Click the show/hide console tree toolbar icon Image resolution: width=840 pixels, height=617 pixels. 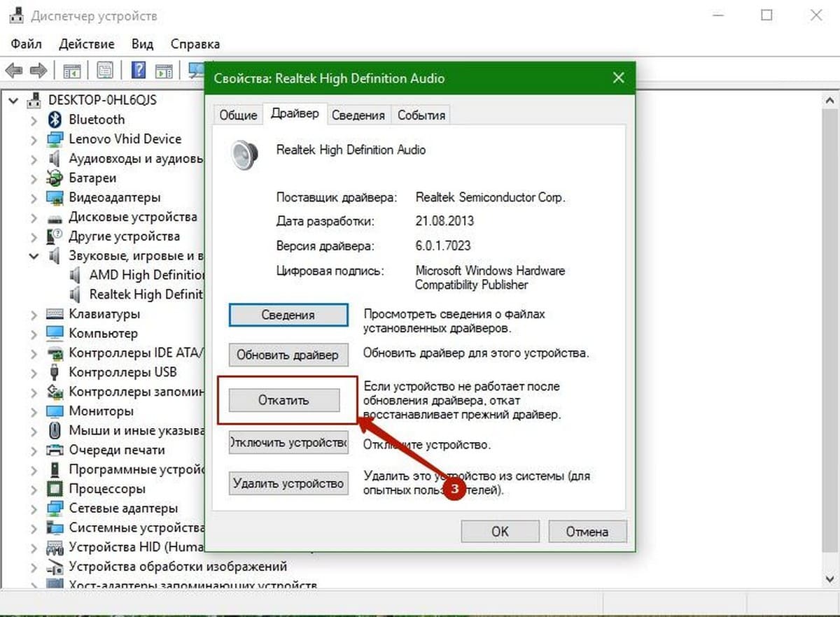tap(71, 71)
